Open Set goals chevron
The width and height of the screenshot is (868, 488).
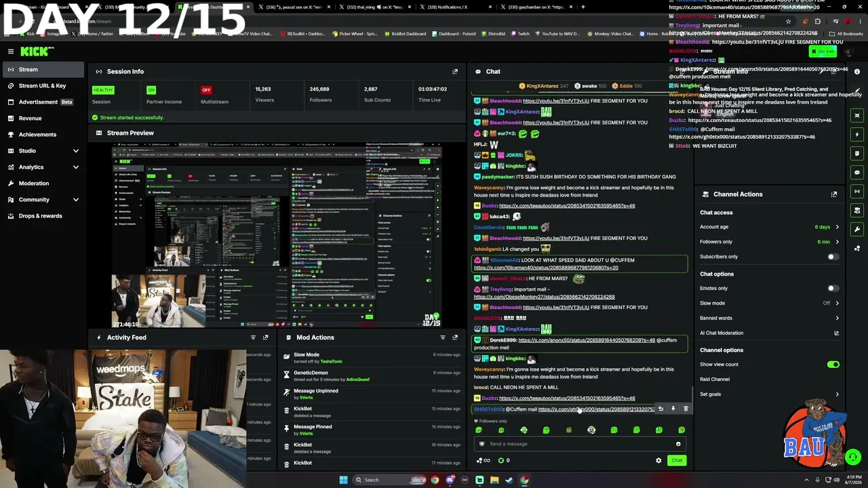click(x=837, y=394)
